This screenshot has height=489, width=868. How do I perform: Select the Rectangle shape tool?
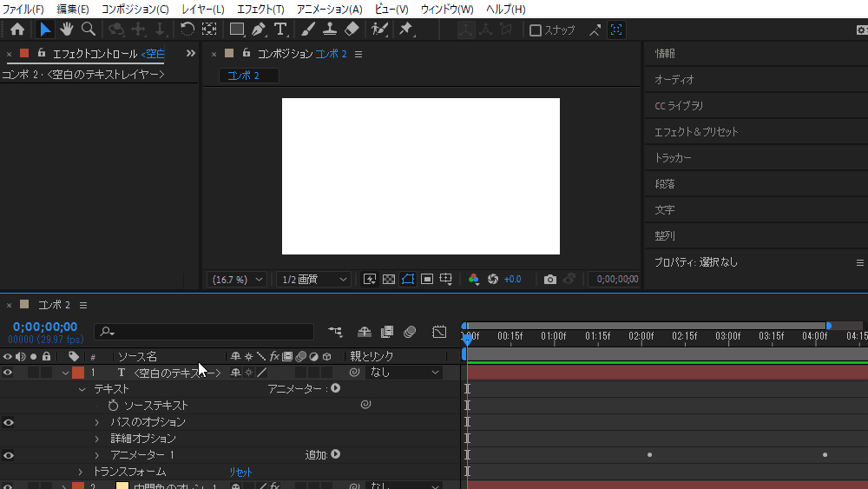tap(237, 30)
